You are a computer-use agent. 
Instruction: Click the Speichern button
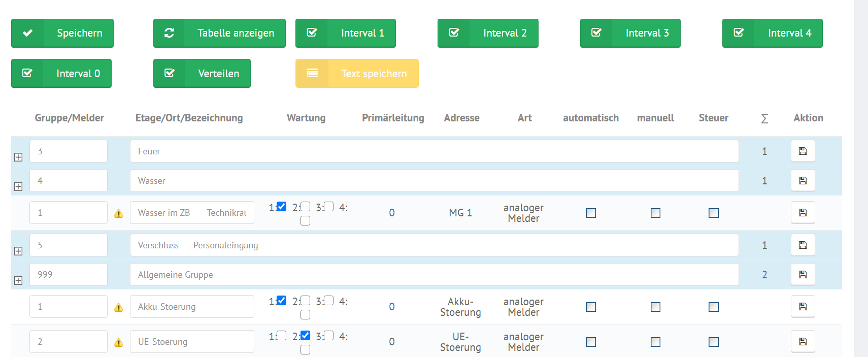(62, 33)
